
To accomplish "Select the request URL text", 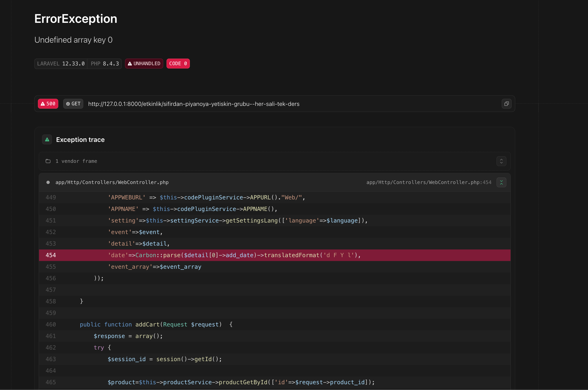I will [194, 104].
